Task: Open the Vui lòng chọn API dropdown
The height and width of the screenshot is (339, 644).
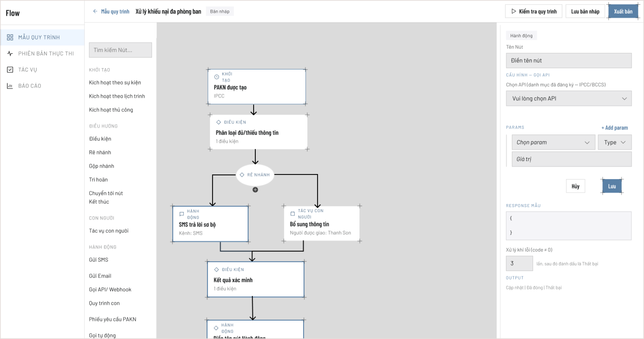Action: (569, 98)
